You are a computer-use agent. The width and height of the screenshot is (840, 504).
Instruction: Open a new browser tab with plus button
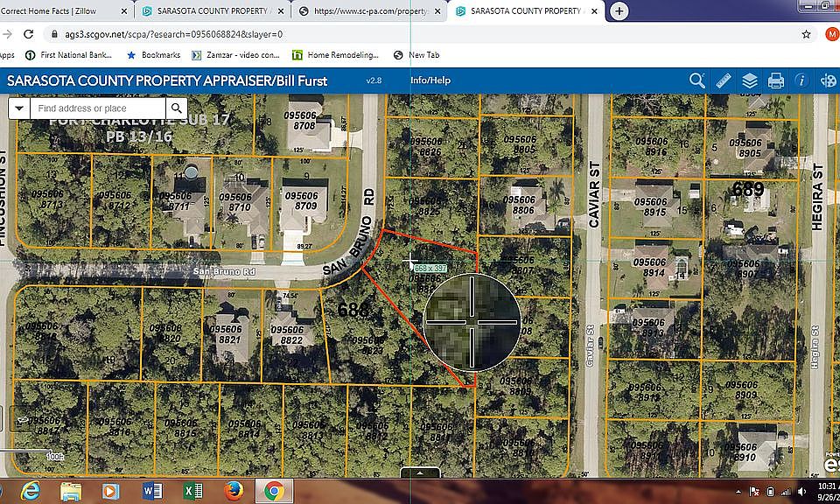pyautogui.click(x=619, y=11)
